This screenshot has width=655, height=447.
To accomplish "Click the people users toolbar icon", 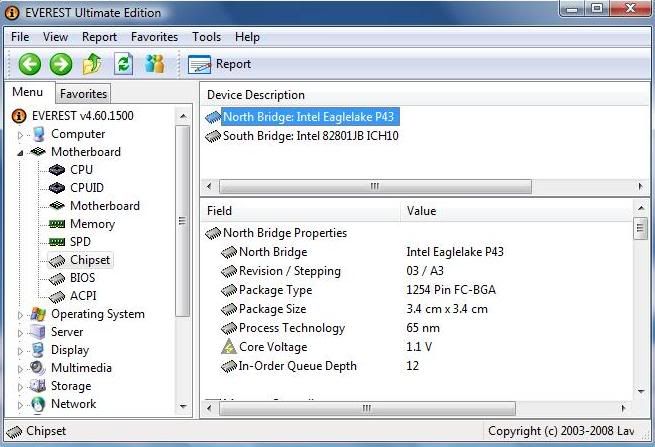I will [155, 64].
